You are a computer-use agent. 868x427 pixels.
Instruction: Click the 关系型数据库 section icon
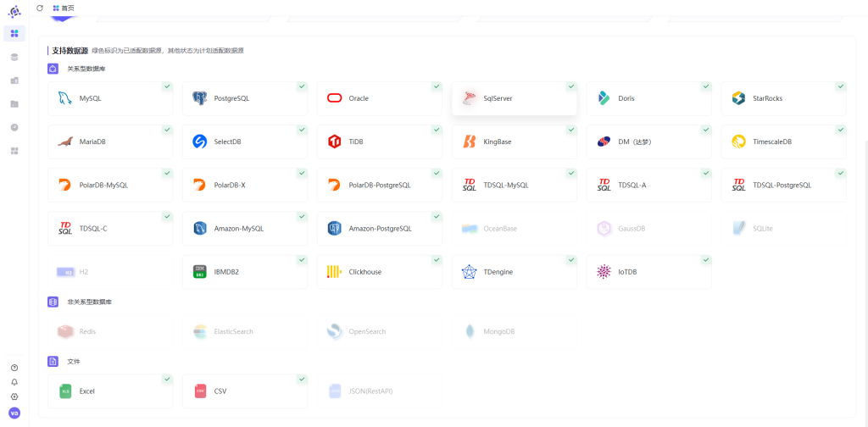click(x=53, y=69)
